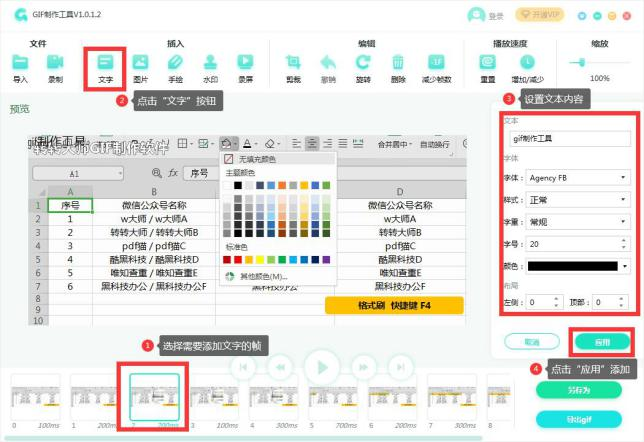Image resolution: width=644 pixels, height=442 pixels.
Task: Open the black 颜色 color picker
Action: pyautogui.click(x=578, y=266)
